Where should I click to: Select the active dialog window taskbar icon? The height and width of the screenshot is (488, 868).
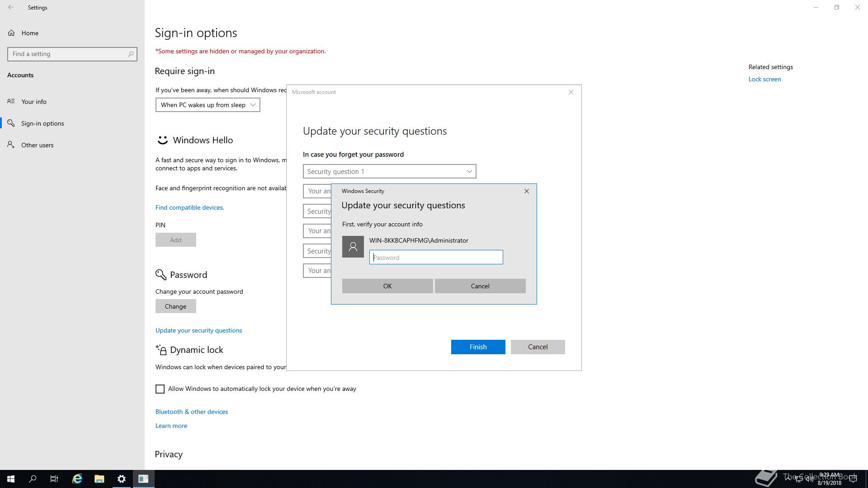[x=144, y=479]
